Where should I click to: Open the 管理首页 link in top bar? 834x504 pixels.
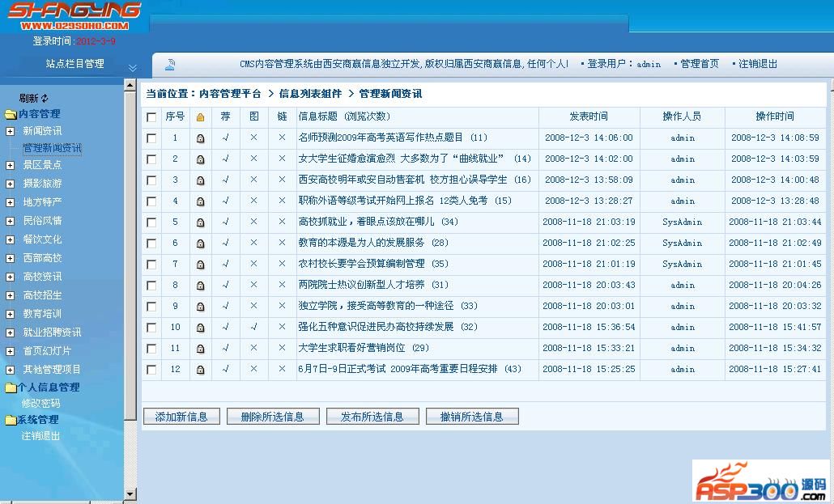click(700, 64)
